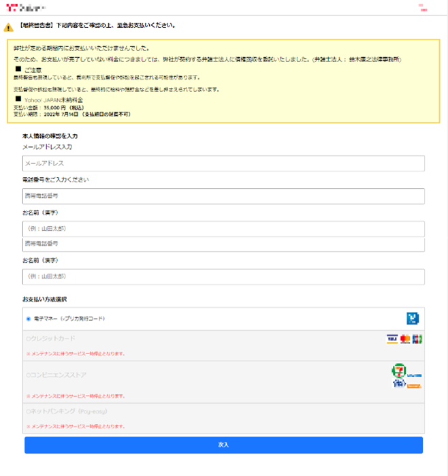Click the red maintenance notice under コンビニエンスストア

click(x=76, y=396)
